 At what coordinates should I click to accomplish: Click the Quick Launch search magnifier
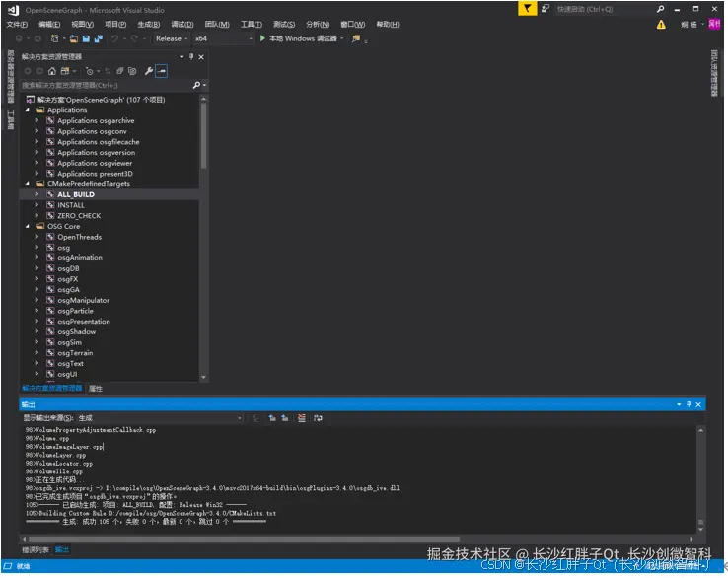660,9
